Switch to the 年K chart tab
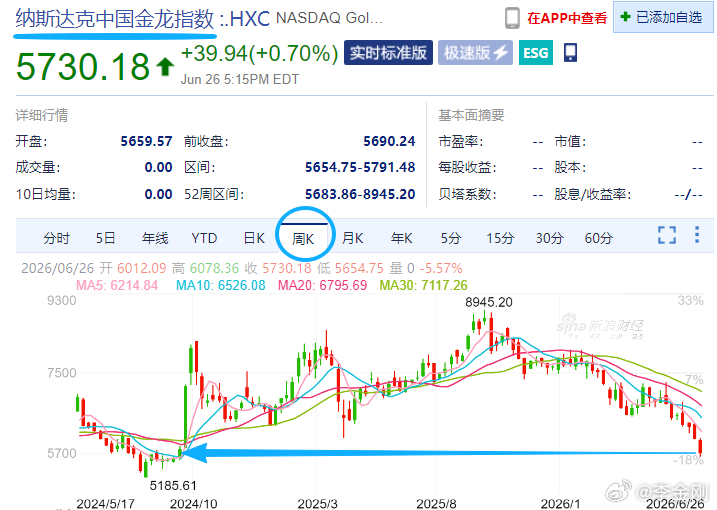 pos(401,238)
